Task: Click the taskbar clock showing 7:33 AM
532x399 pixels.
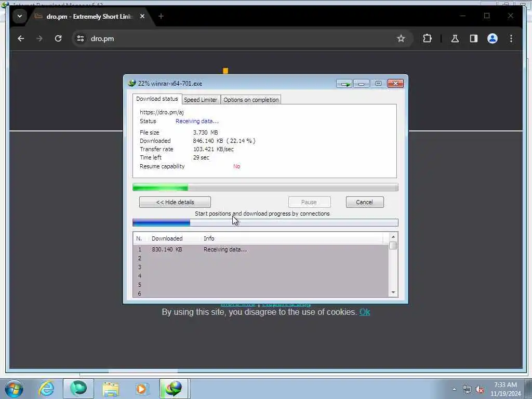Action: pyautogui.click(x=506, y=389)
